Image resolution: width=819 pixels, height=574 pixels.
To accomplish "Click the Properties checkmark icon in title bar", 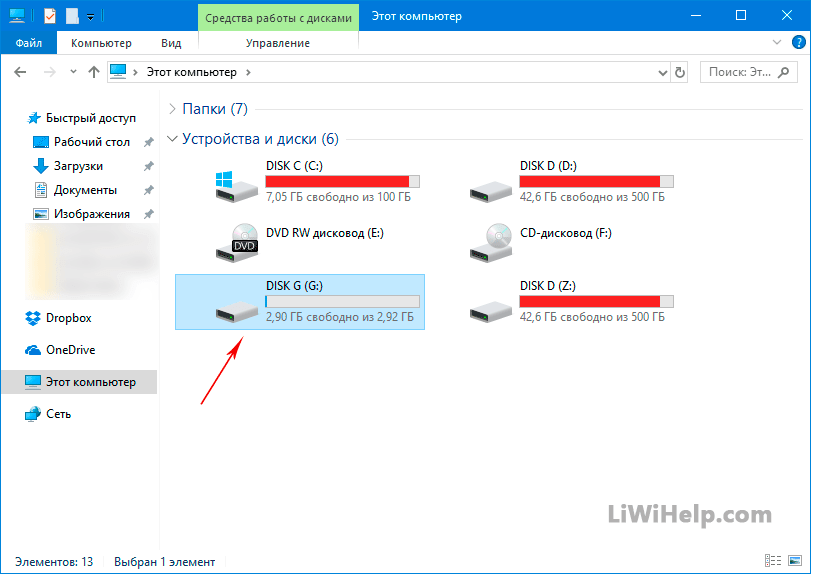I will 50,15.
